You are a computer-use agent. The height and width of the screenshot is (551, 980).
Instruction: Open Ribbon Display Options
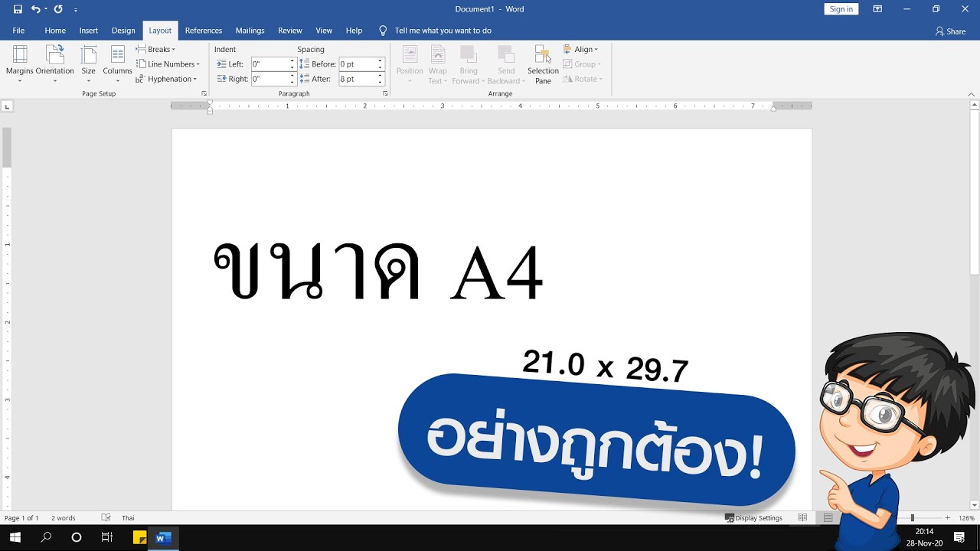(x=877, y=9)
